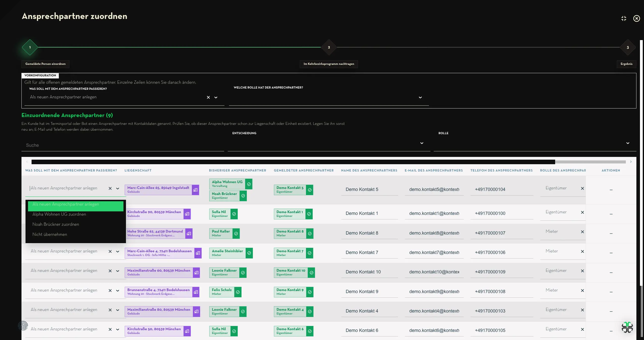Expand Vorkonfiguration action dropdown

point(216,97)
